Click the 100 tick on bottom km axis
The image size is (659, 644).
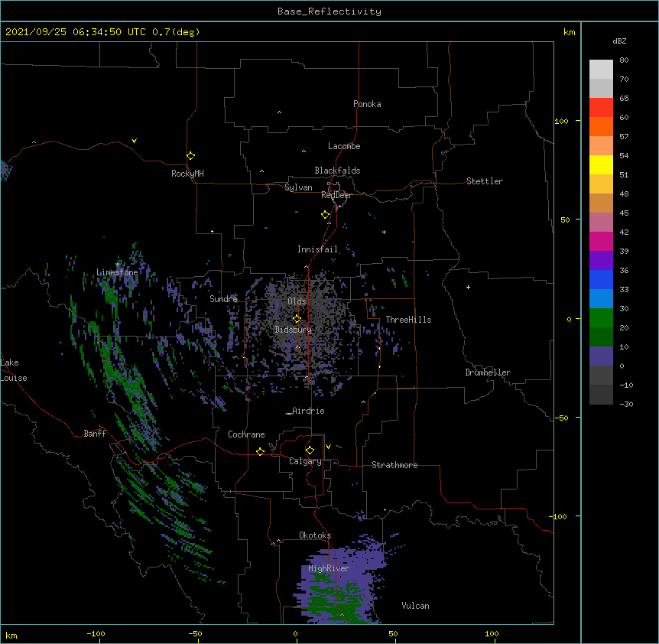point(492,633)
